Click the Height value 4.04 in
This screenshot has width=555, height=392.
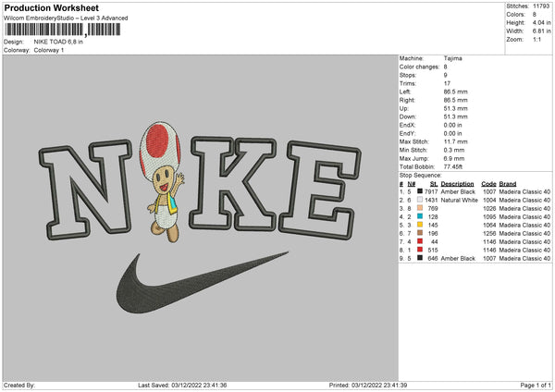pyautogui.click(x=541, y=22)
